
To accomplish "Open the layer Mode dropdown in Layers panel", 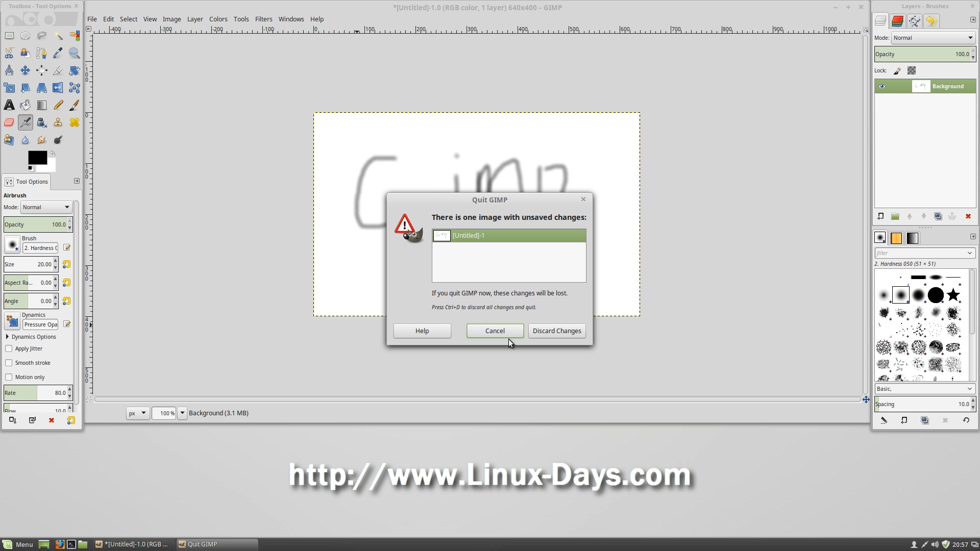I will [933, 38].
